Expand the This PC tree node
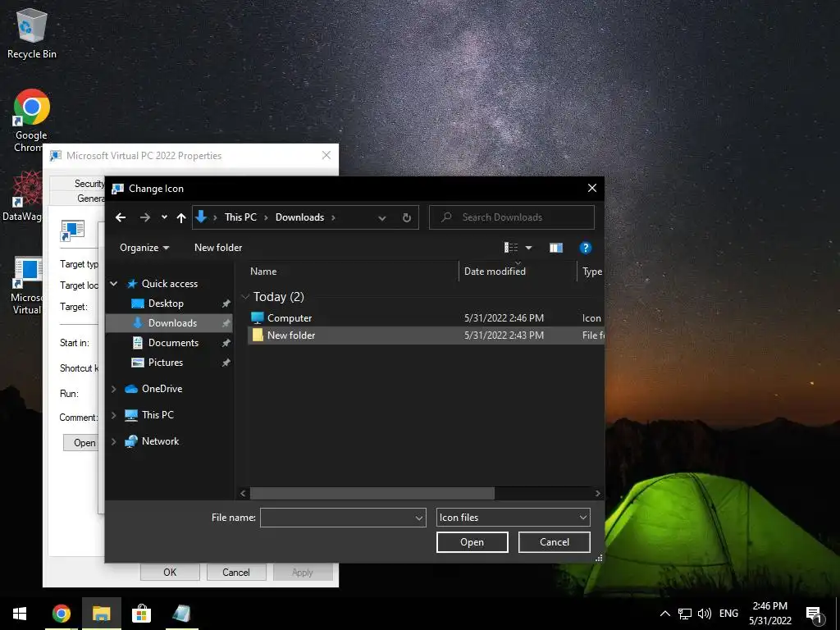 click(x=113, y=415)
